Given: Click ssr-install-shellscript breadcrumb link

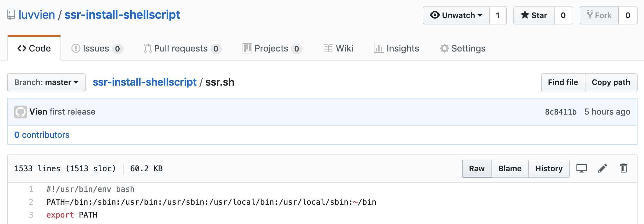Looking at the screenshot, I should [x=144, y=82].
